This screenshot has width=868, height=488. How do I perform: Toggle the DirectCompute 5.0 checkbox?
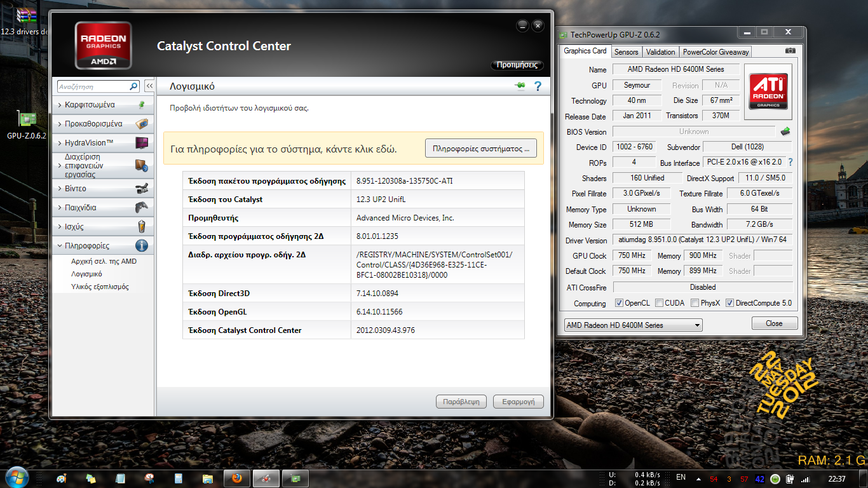click(729, 303)
